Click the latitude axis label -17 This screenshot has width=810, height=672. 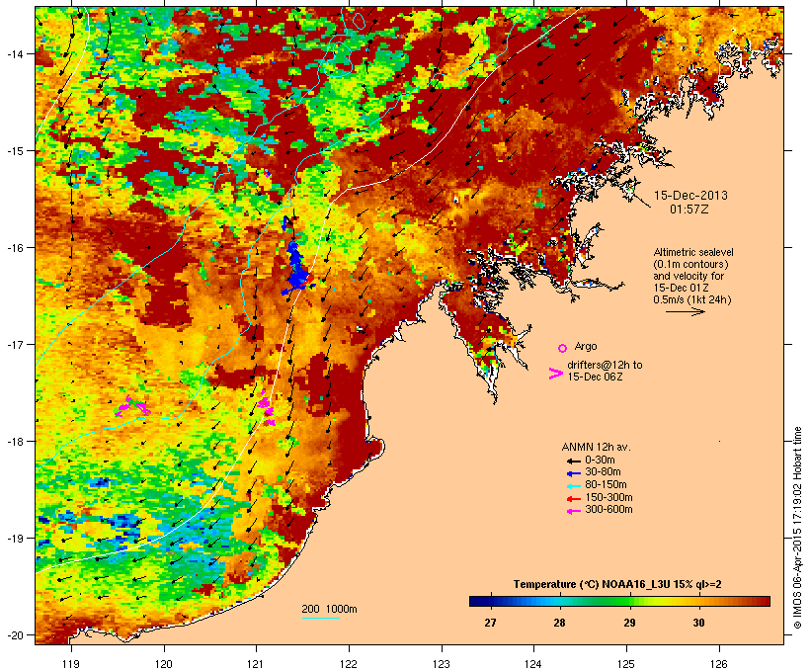15,344
